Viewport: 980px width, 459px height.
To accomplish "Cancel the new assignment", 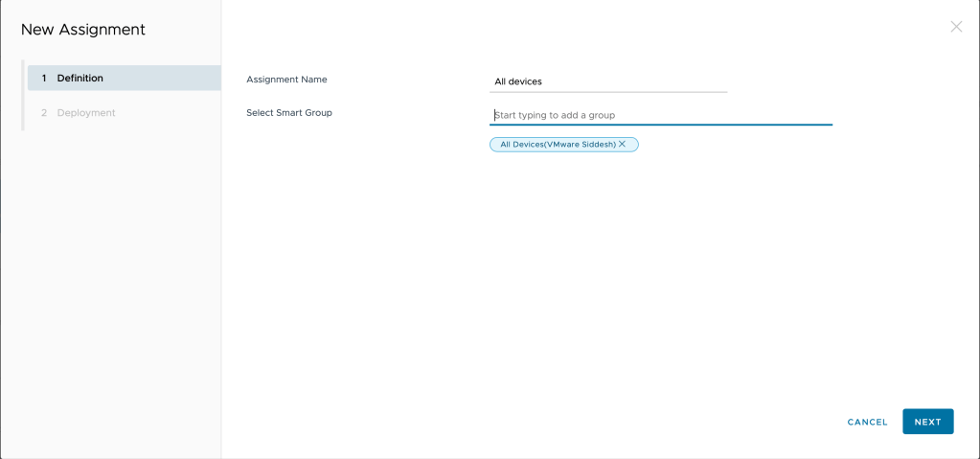I will pos(867,422).
